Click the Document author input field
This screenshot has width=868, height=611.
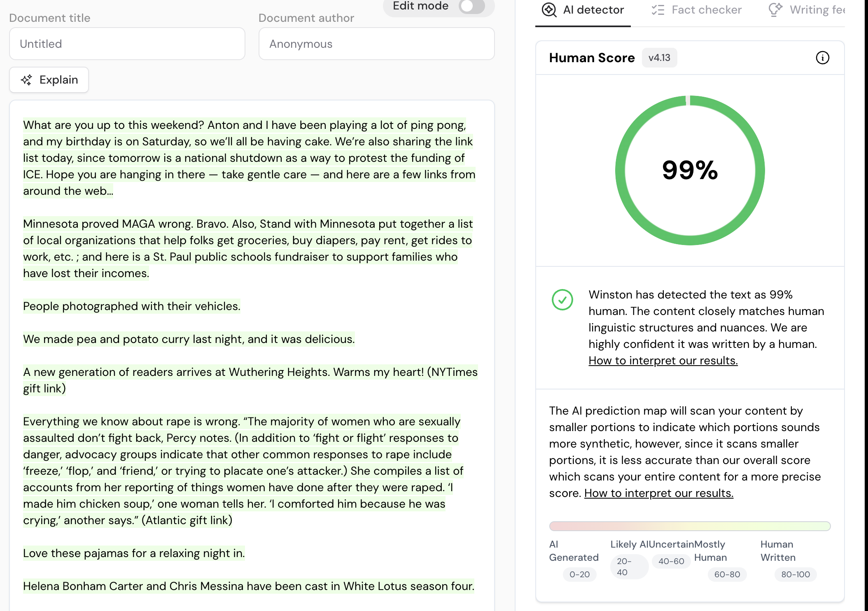[x=376, y=44]
